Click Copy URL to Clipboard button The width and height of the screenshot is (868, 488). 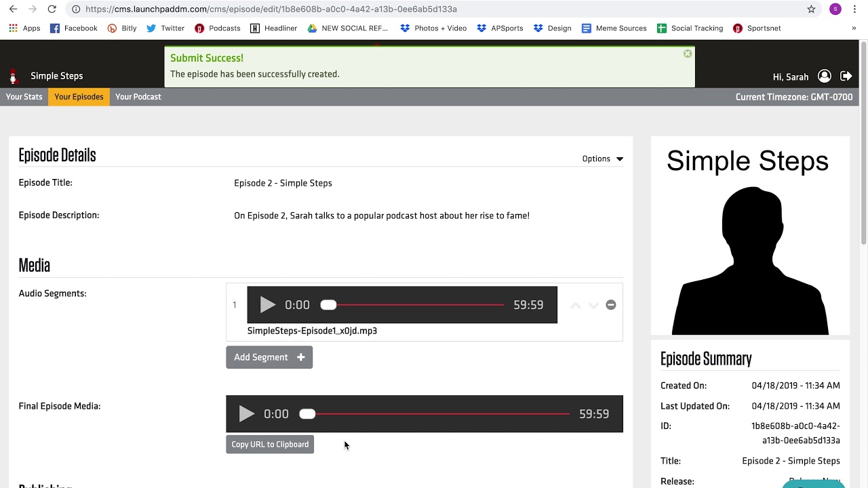pyautogui.click(x=270, y=445)
